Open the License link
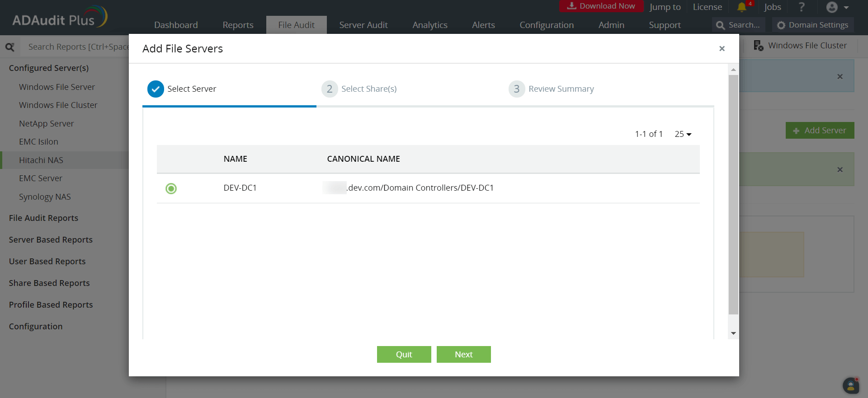The height and width of the screenshot is (398, 868). tap(708, 7)
